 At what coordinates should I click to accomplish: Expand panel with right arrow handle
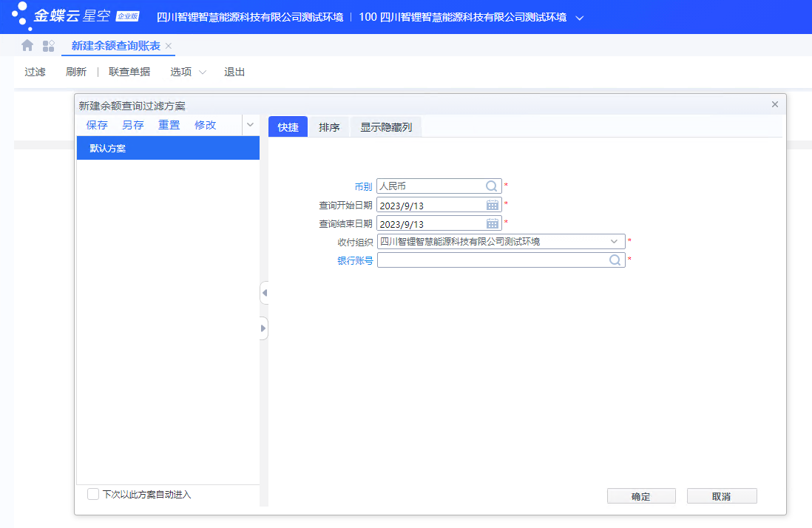[263, 328]
